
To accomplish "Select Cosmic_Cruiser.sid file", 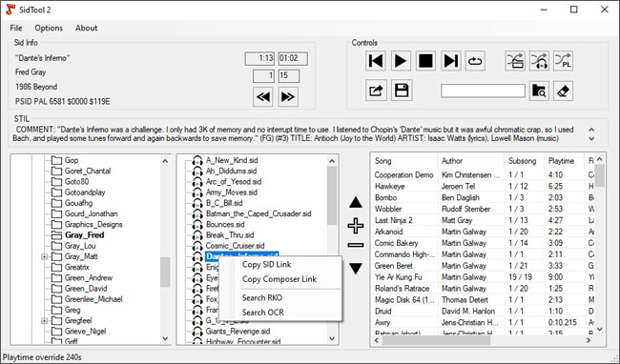I will (x=235, y=246).
